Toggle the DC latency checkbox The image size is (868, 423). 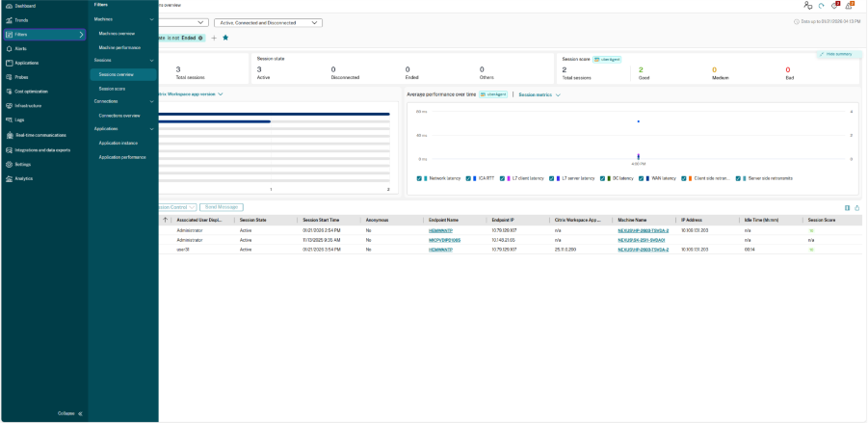[x=603, y=178]
